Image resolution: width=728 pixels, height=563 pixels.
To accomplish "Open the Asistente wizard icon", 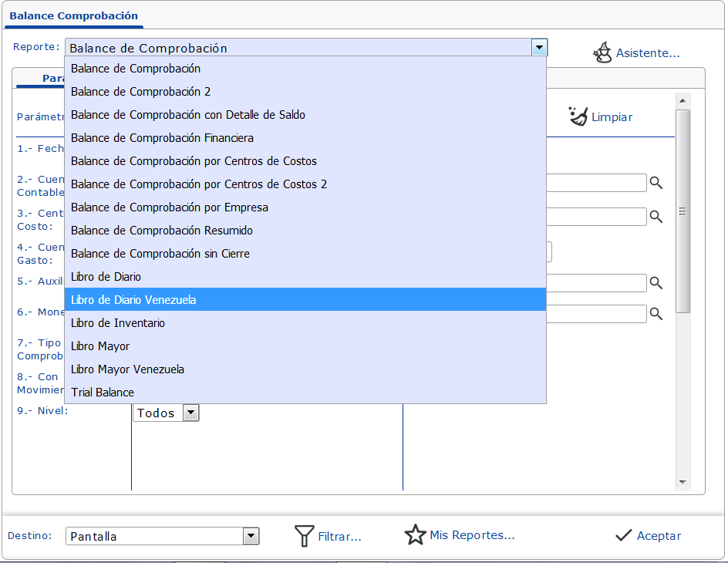I will (x=602, y=53).
